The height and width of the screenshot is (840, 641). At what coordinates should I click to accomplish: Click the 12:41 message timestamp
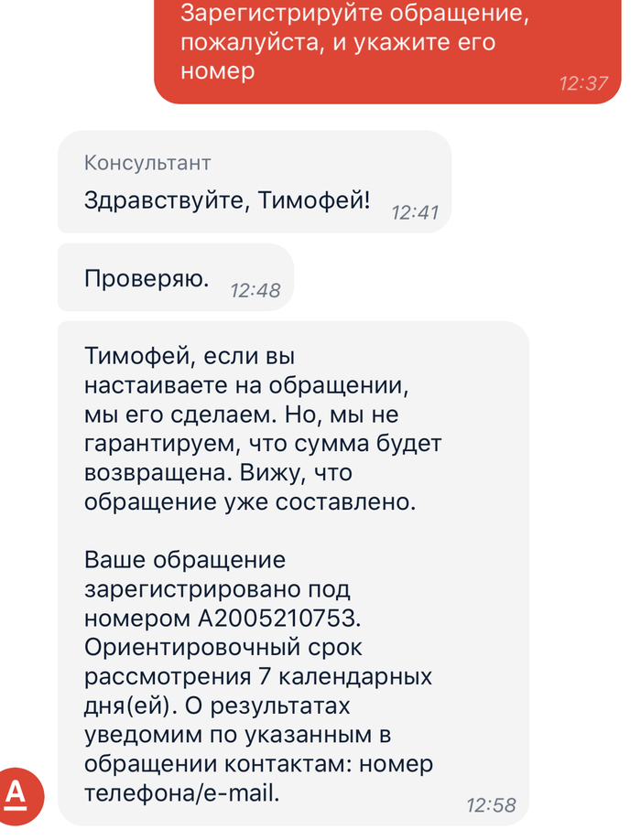pyautogui.click(x=416, y=212)
